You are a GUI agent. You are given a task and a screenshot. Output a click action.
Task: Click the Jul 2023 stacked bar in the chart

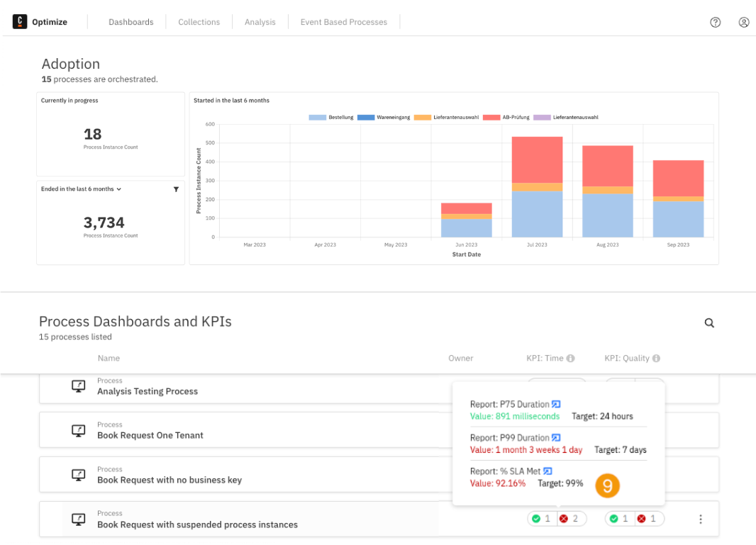click(x=537, y=188)
